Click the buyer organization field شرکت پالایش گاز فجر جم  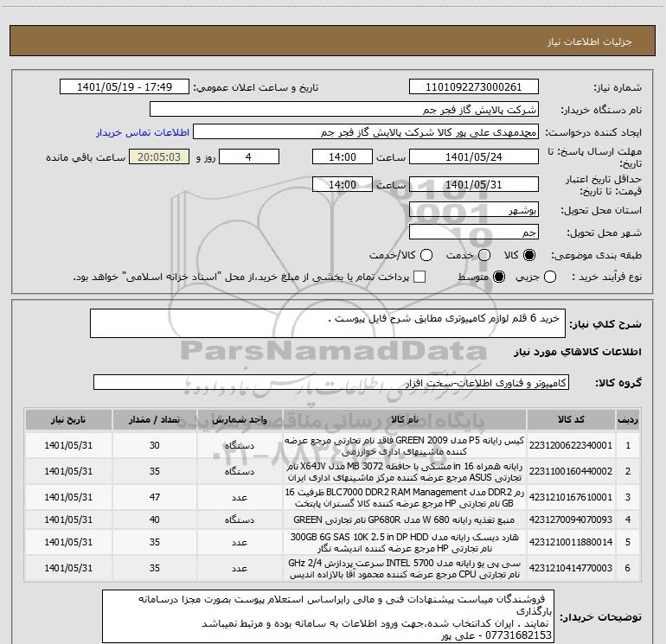click(344, 109)
